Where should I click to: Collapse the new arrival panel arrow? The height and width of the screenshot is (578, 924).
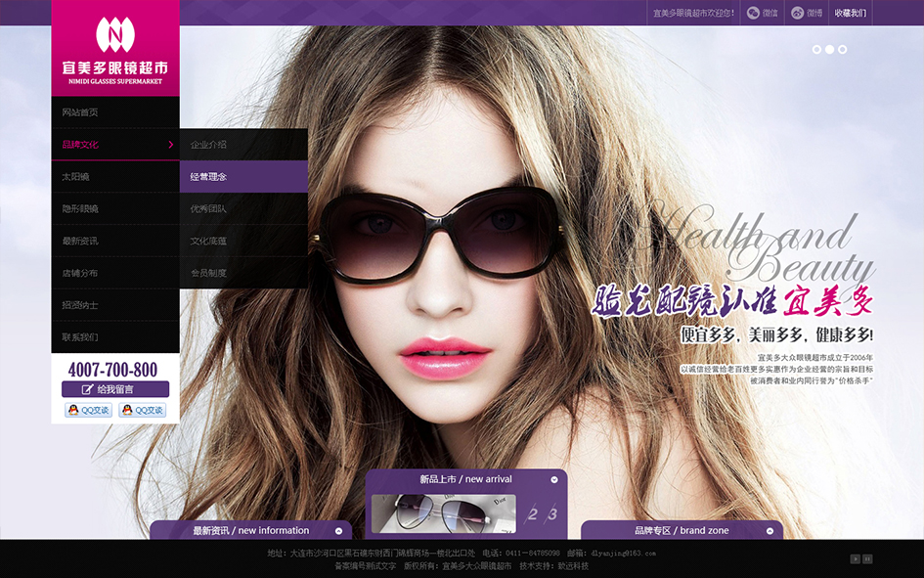pyautogui.click(x=554, y=479)
